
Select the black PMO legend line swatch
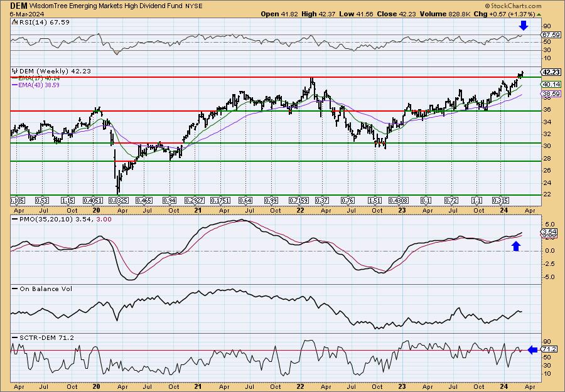click(15, 220)
